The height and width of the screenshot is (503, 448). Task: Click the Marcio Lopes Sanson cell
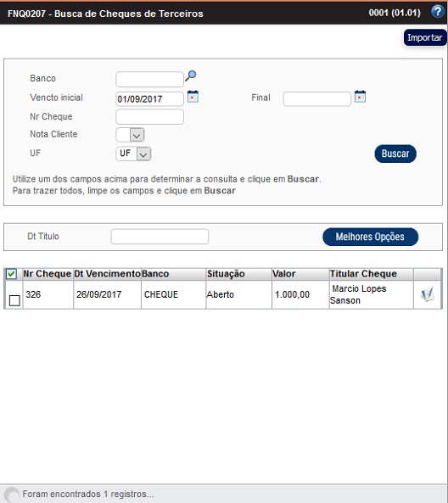(372, 295)
